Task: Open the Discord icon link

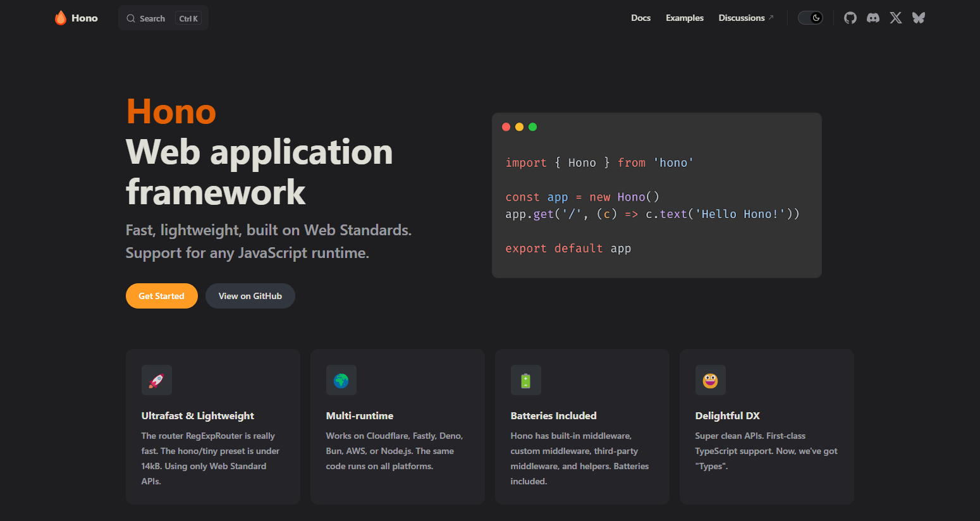Action: (873, 18)
